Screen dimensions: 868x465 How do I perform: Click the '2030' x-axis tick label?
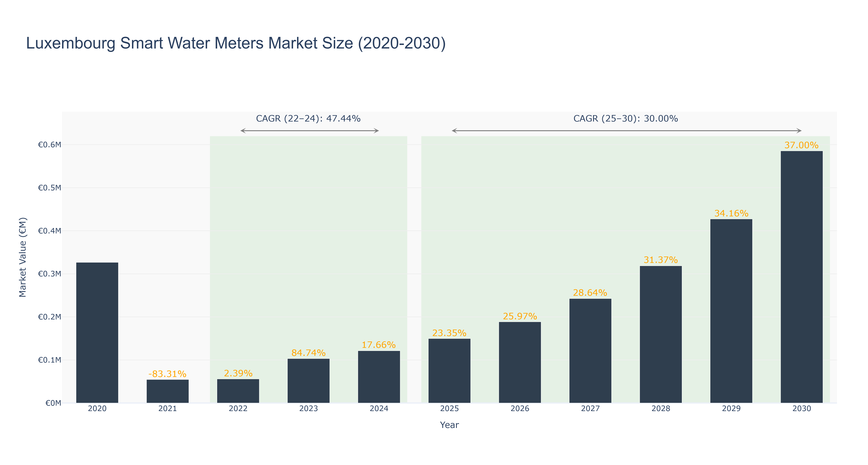[801, 409]
